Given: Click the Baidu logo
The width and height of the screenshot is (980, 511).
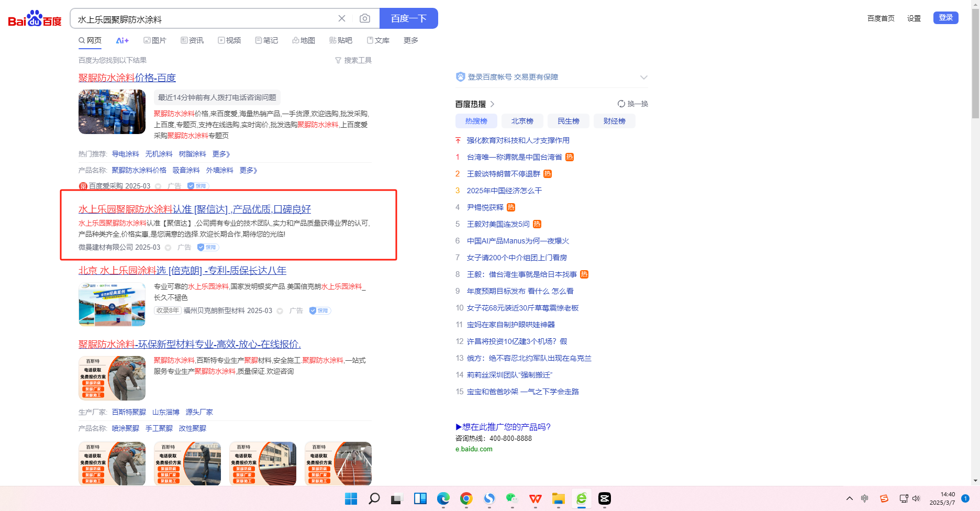Looking at the screenshot, I should tap(35, 19).
